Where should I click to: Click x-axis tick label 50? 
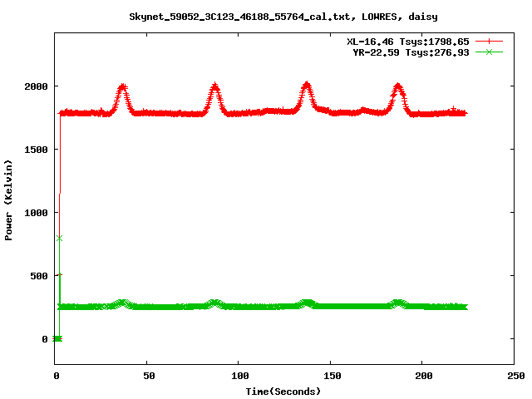pos(150,376)
